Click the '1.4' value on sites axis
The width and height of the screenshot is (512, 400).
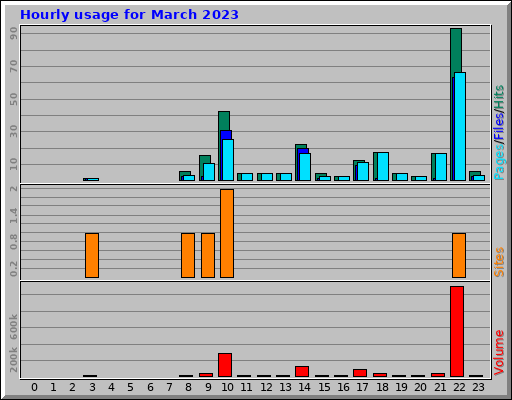click(x=14, y=215)
